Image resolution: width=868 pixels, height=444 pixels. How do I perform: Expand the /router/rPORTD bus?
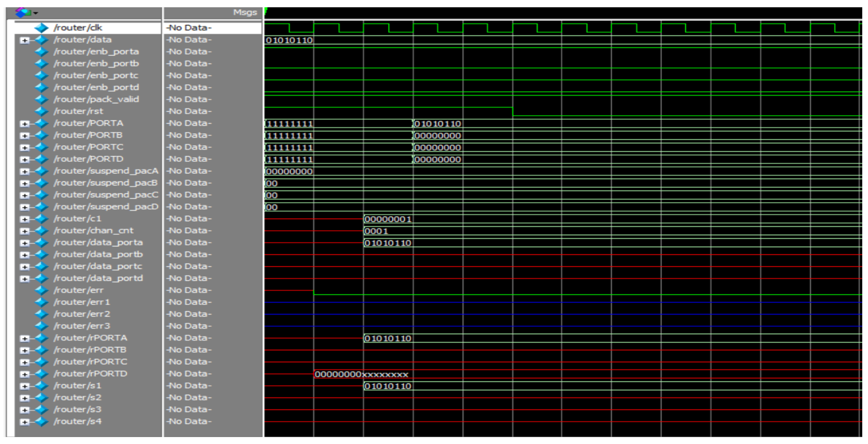point(24,375)
